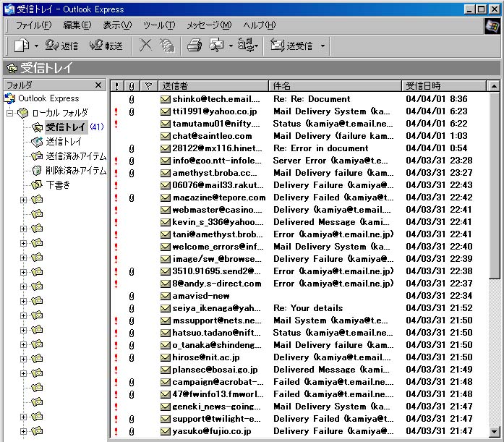Click the 返信 reply button
Viewport: 504px width, 442px height.
click(61, 46)
